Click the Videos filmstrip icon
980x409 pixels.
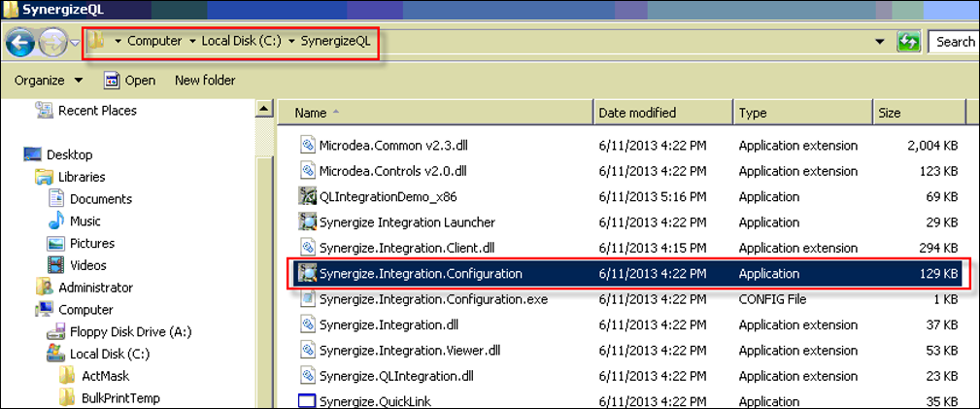pyautogui.click(x=56, y=264)
